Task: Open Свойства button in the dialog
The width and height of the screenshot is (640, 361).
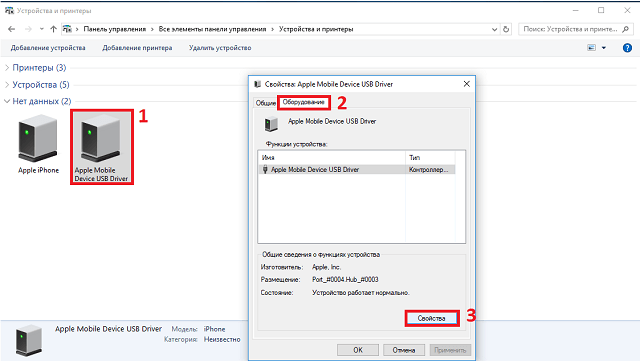Action: point(431,318)
